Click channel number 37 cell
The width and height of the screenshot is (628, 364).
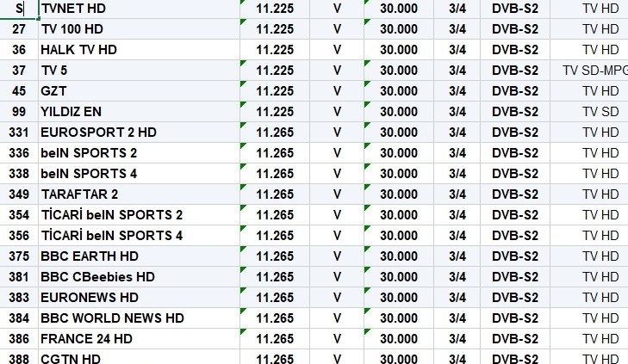click(19, 71)
